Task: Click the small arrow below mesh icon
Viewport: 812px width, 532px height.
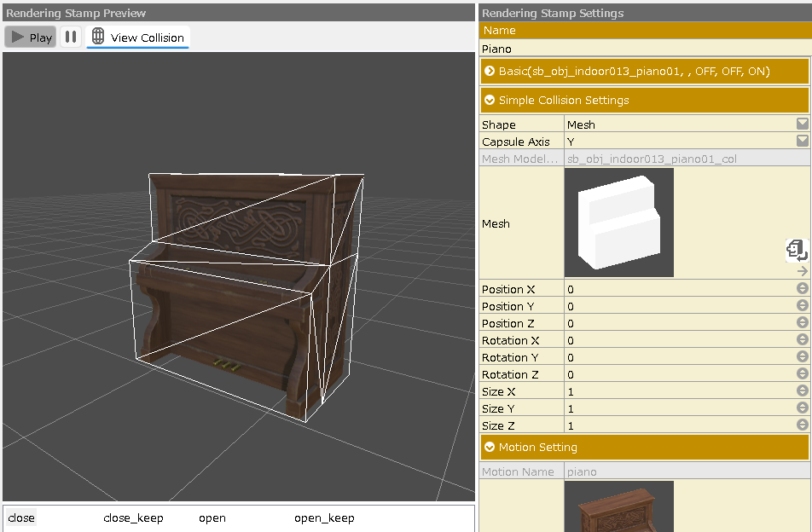Action: pos(802,271)
